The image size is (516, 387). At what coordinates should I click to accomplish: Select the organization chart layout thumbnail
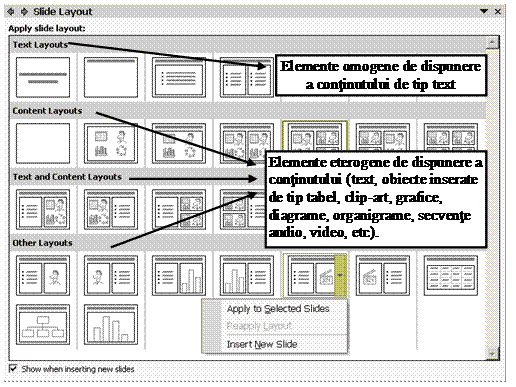[x=43, y=324]
